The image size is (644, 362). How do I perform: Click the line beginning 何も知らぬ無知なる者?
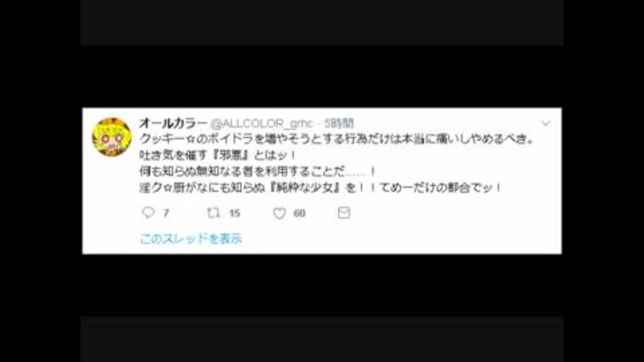pyautogui.click(x=258, y=171)
